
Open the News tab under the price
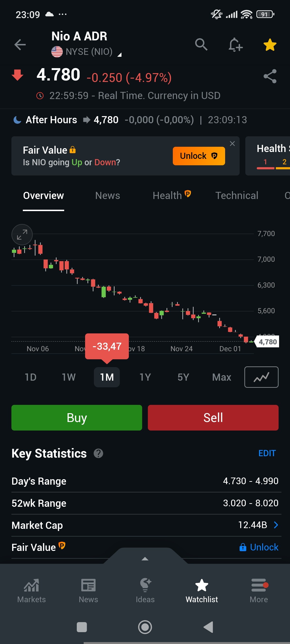pos(108,195)
